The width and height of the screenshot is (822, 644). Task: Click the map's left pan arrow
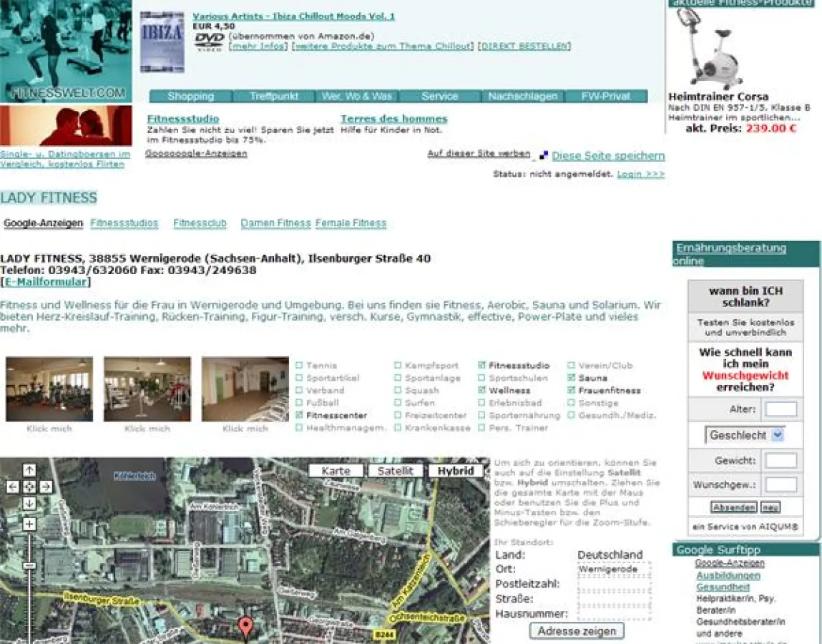coord(11,487)
